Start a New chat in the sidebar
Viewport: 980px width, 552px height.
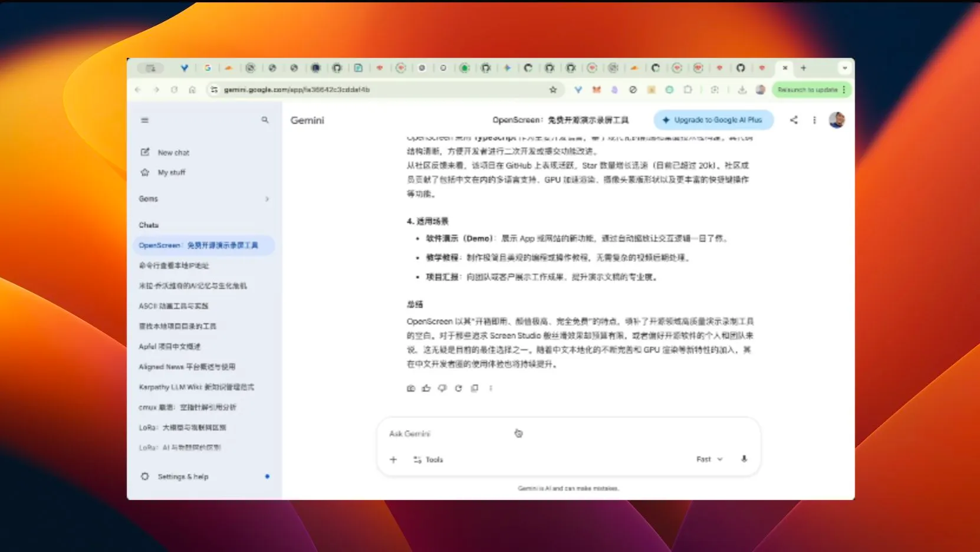tap(172, 152)
